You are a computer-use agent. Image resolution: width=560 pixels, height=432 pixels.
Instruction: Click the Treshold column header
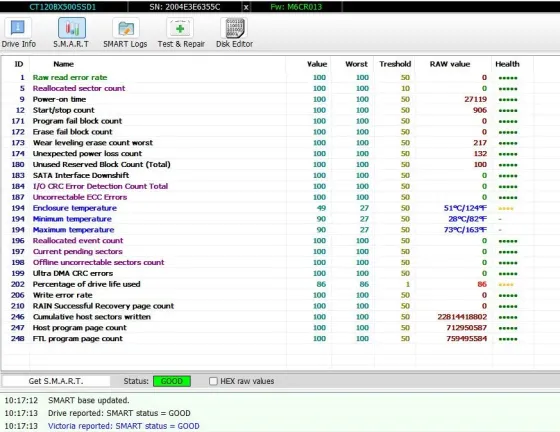click(x=395, y=64)
